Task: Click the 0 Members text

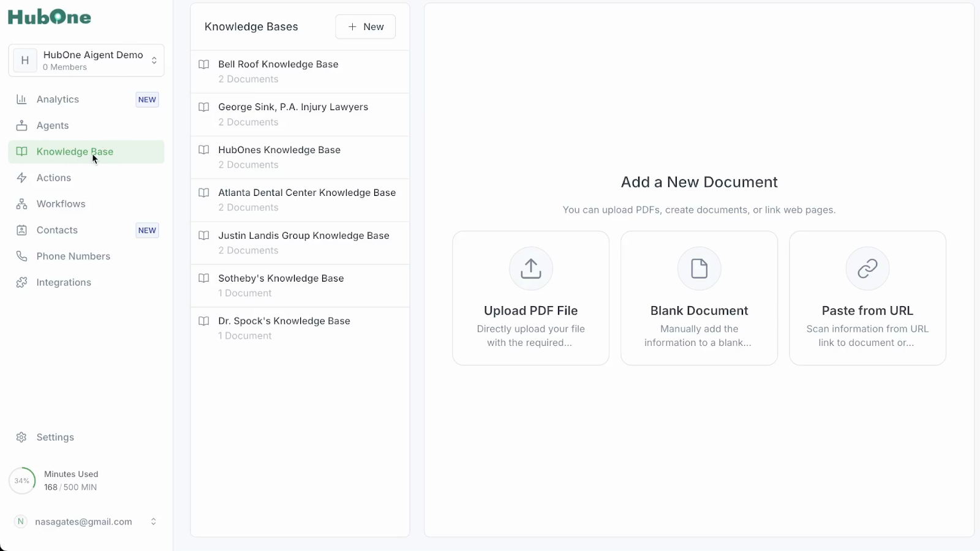Action: point(65,67)
